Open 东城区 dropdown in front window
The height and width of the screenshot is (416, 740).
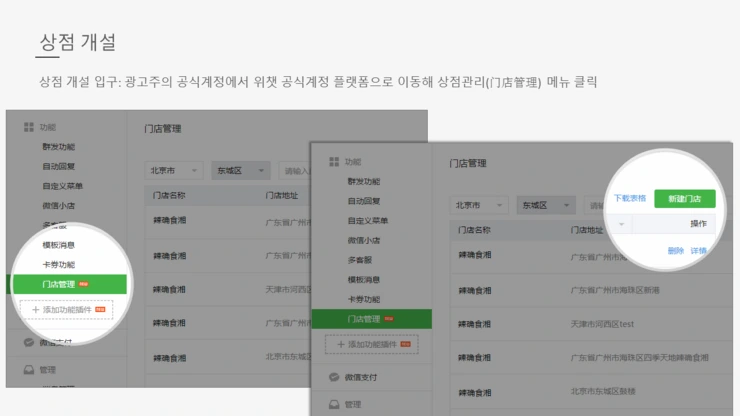(x=546, y=205)
